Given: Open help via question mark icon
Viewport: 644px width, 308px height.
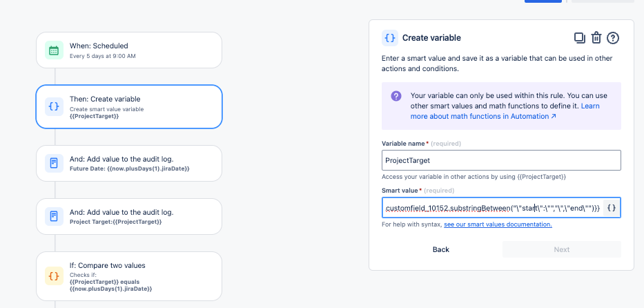Looking at the screenshot, I should coord(613,38).
